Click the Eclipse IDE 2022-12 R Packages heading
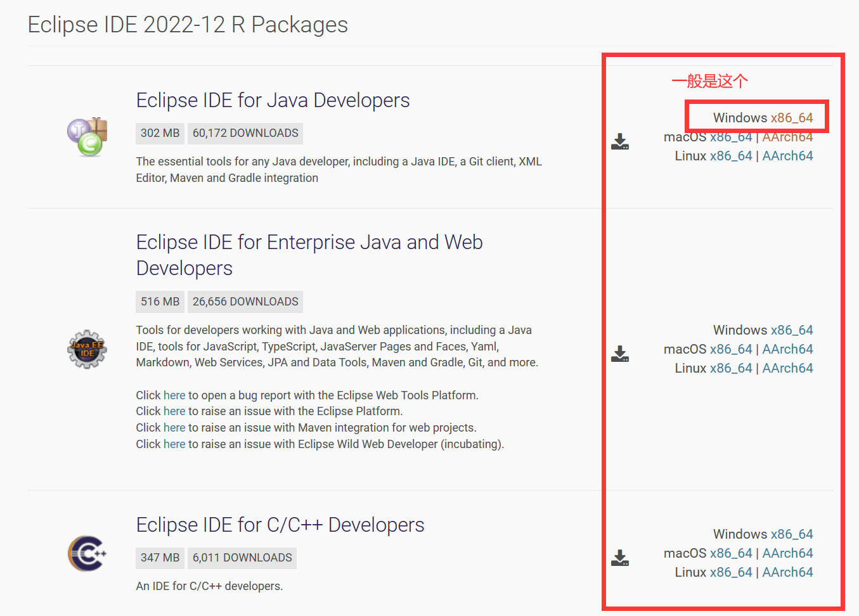 tap(188, 25)
